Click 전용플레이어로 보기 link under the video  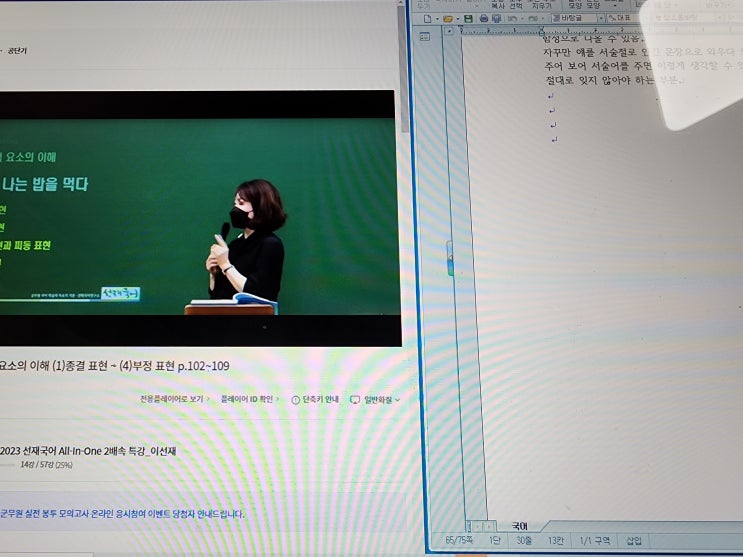click(x=174, y=399)
